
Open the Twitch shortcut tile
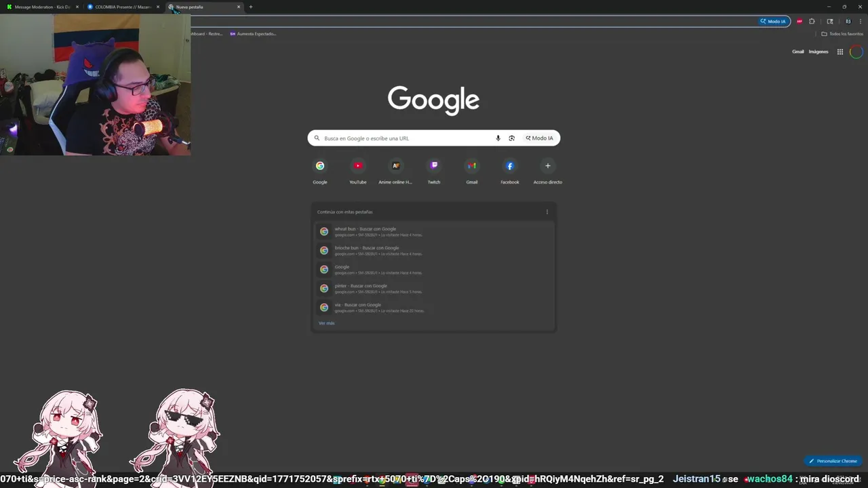point(434,171)
